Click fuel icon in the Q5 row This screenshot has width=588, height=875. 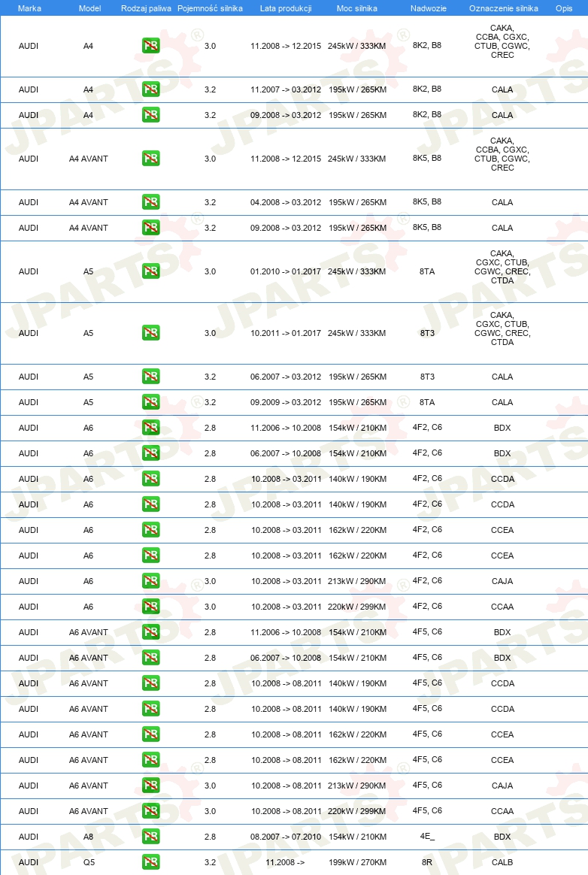[151, 862]
